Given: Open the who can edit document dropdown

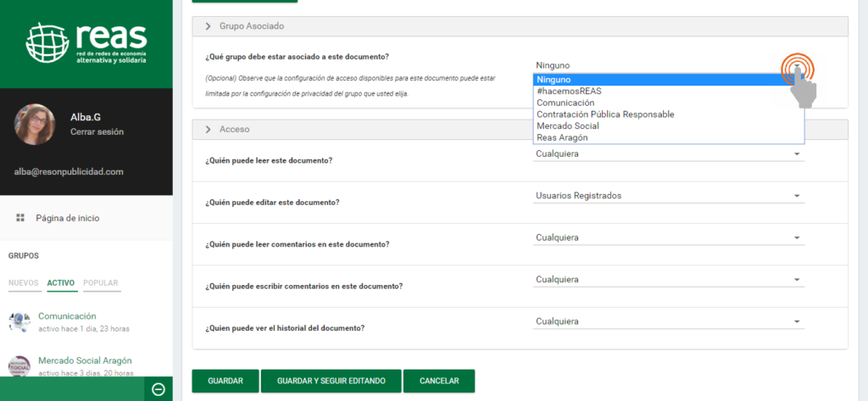Looking at the screenshot, I should pyautogui.click(x=668, y=196).
